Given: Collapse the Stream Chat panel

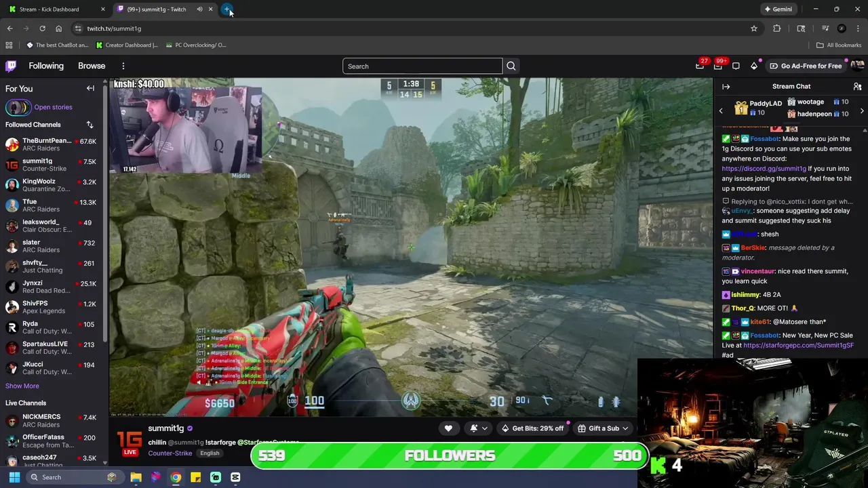Looking at the screenshot, I should coord(726,86).
